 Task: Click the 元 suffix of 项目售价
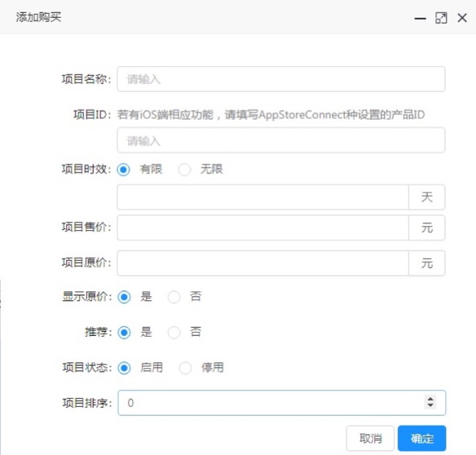(427, 227)
